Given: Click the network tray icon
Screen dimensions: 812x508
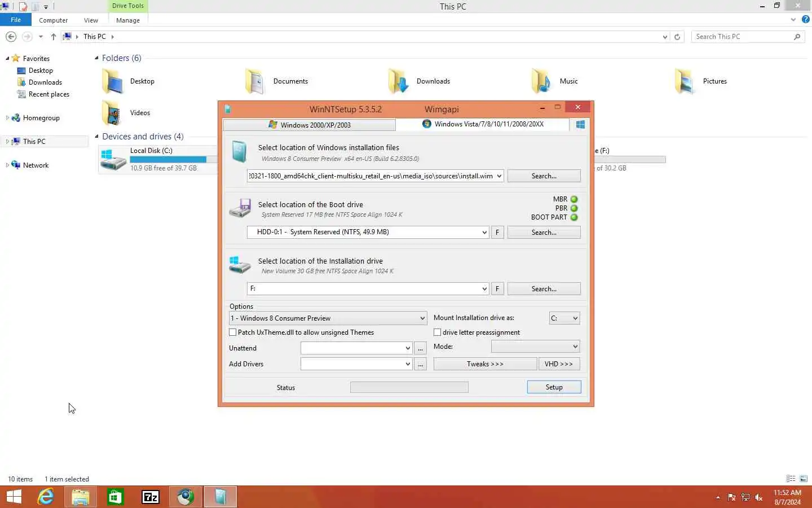Looking at the screenshot, I should click(745, 497).
